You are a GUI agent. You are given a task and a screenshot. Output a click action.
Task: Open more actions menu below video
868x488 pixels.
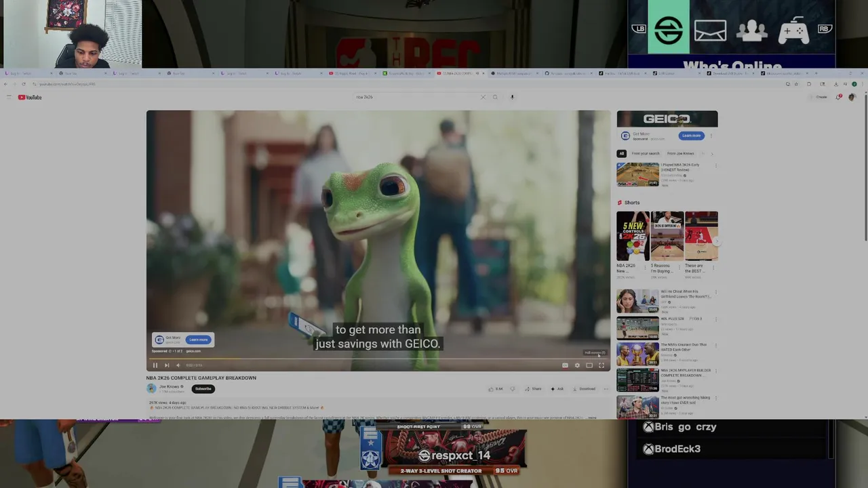606,389
